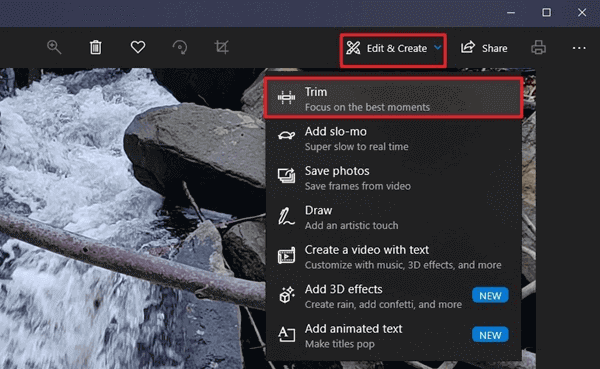Viewport: 600px width, 369px height.
Task: Maximize the Photos window
Action: [x=546, y=13]
